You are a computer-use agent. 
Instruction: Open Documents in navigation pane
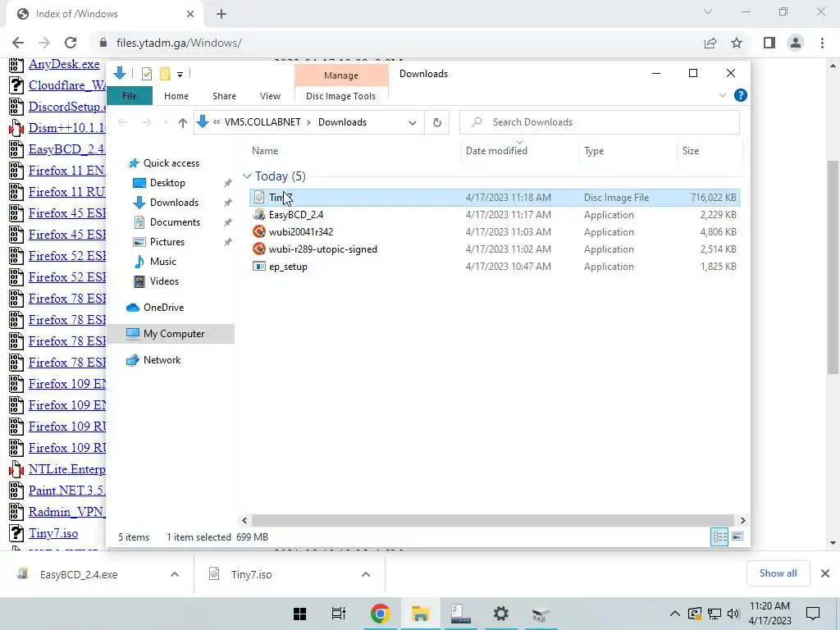pyautogui.click(x=175, y=222)
